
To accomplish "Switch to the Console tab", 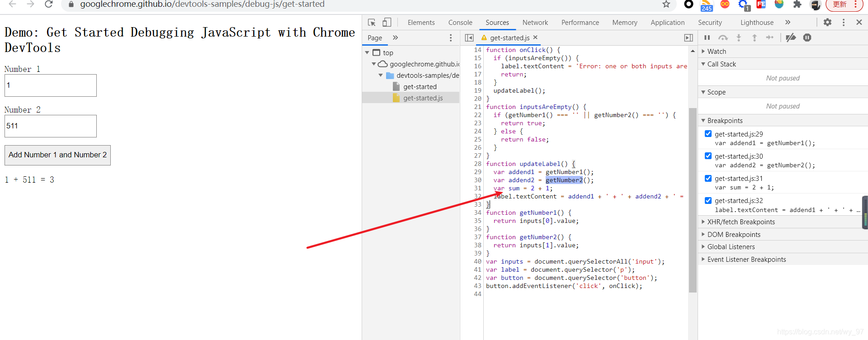I will pyautogui.click(x=460, y=23).
